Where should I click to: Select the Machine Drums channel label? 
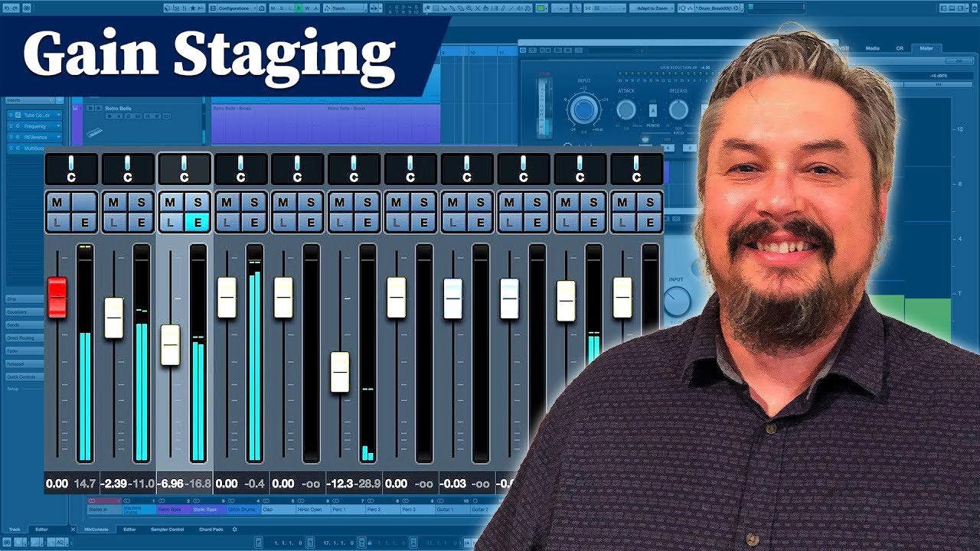pos(139,509)
